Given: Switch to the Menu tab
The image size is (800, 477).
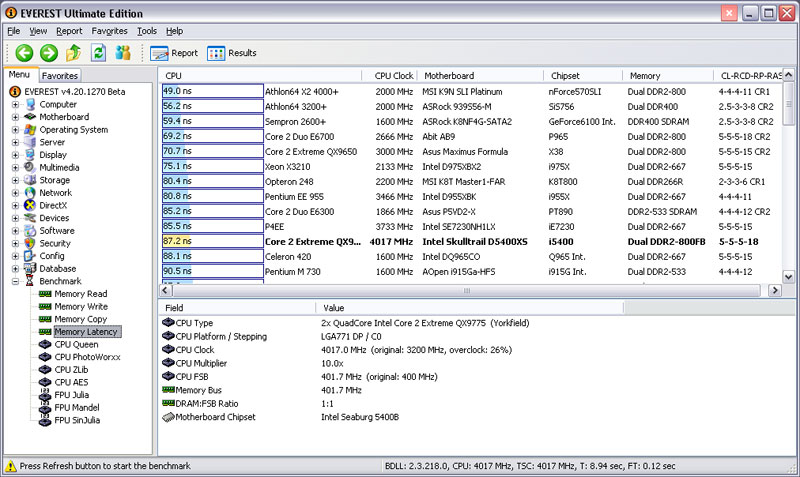Looking at the screenshot, I should coord(19,74).
